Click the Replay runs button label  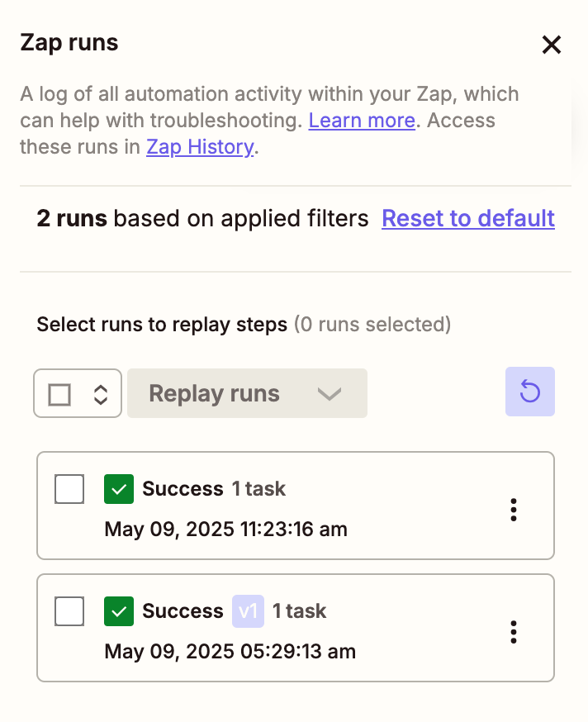coord(214,394)
